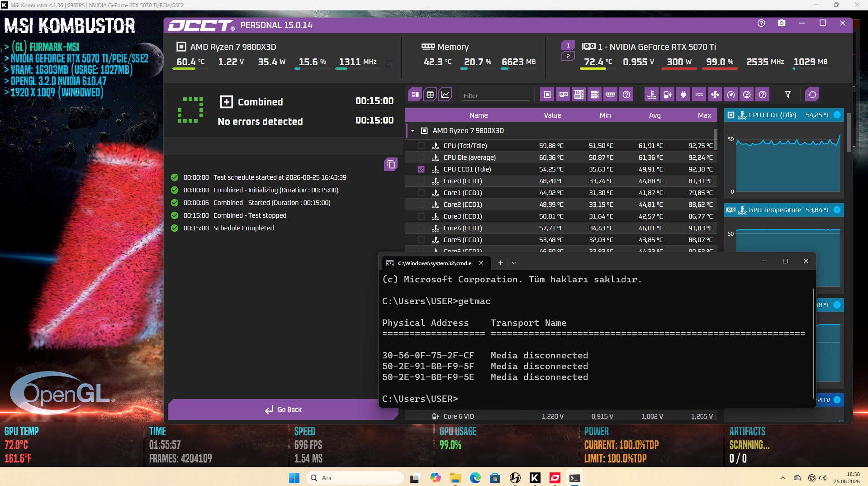Image resolution: width=868 pixels, height=486 pixels.
Task: Sort table by Avg column header
Action: [655, 115]
